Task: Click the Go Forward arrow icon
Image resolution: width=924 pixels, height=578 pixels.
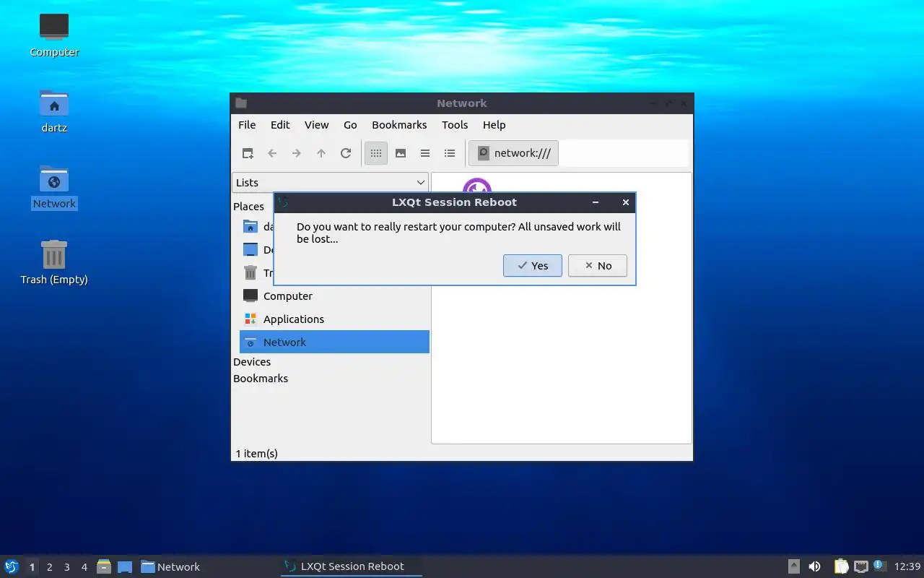Action: pos(297,153)
